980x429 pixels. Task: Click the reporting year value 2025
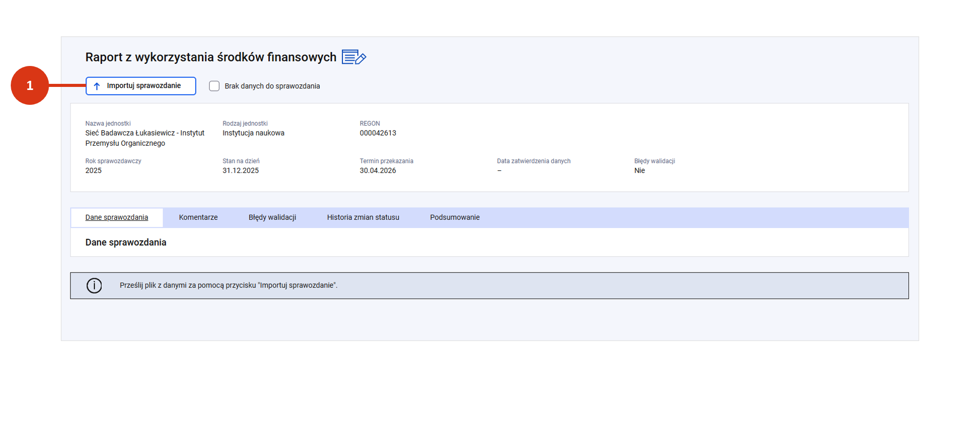pyautogui.click(x=94, y=171)
